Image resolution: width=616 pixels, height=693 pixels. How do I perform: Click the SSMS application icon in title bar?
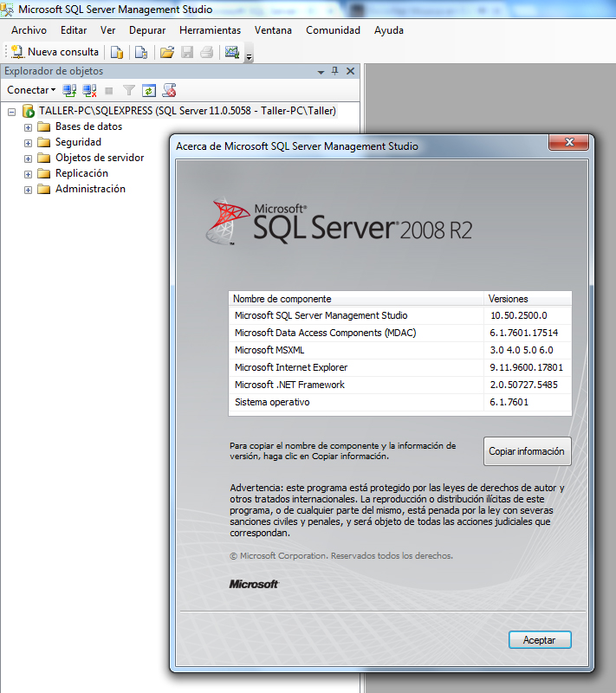click(x=7, y=10)
